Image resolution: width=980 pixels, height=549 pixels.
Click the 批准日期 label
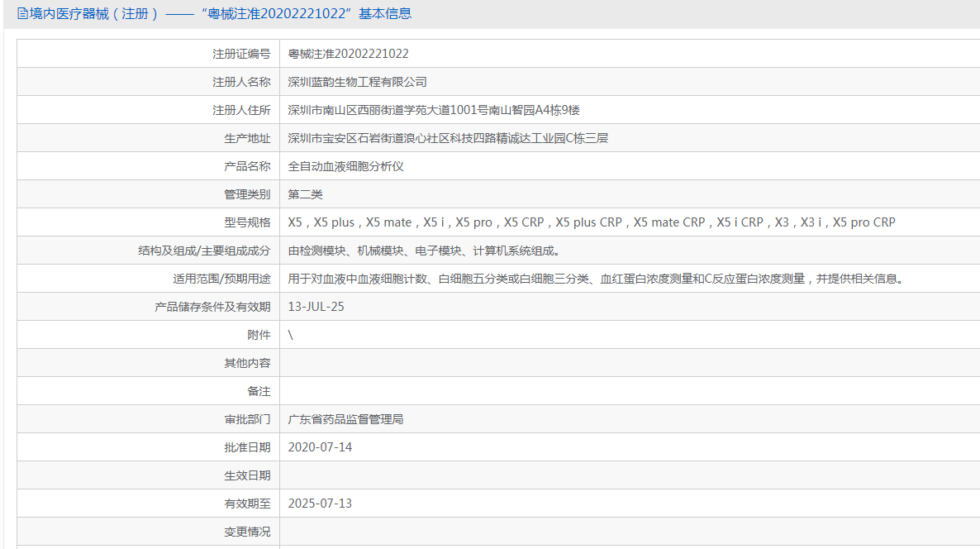tap(248, 447)
